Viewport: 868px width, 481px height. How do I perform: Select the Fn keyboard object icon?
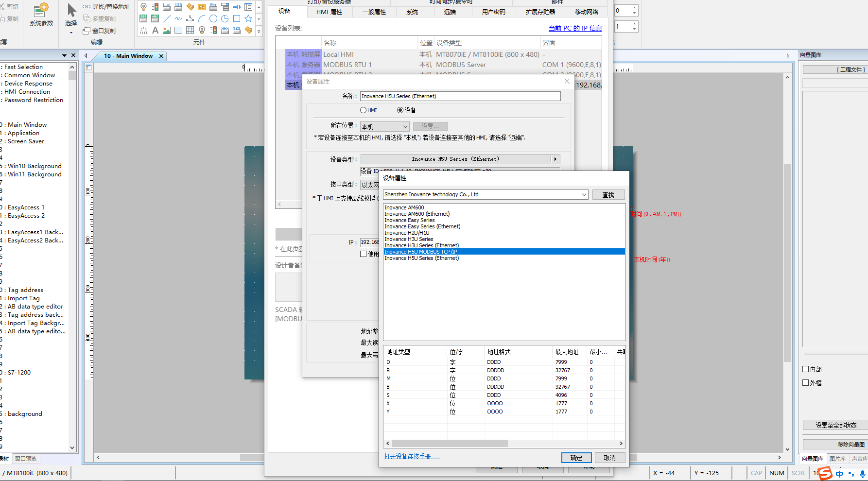[x=213, y=7]
